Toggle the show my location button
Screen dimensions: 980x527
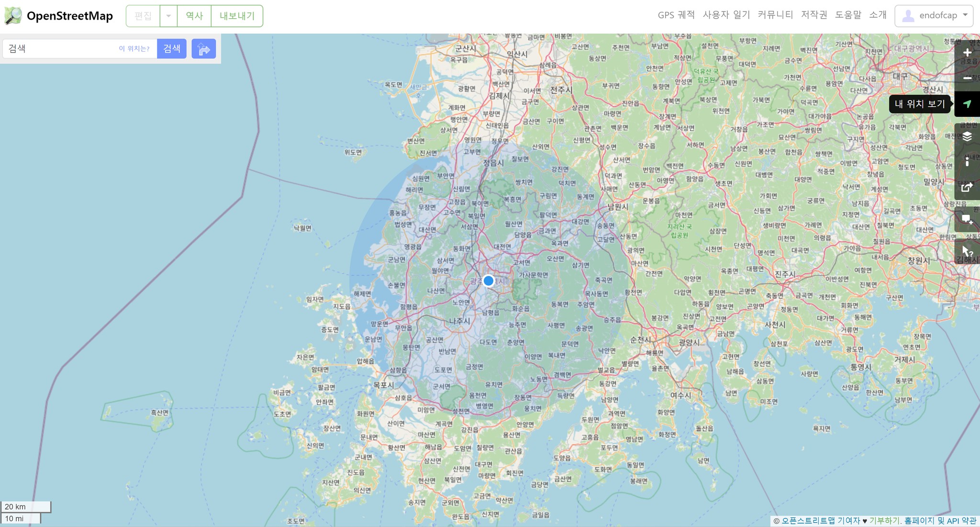[x=967, y=104]
